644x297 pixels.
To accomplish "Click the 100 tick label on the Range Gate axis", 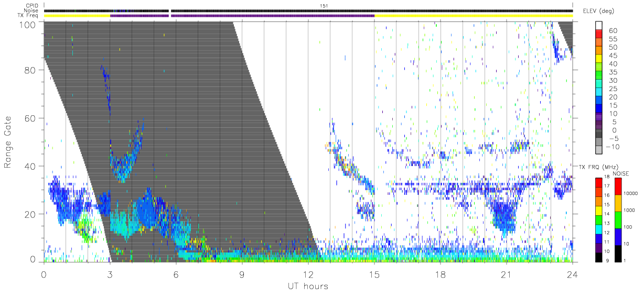I will point(28,24).
